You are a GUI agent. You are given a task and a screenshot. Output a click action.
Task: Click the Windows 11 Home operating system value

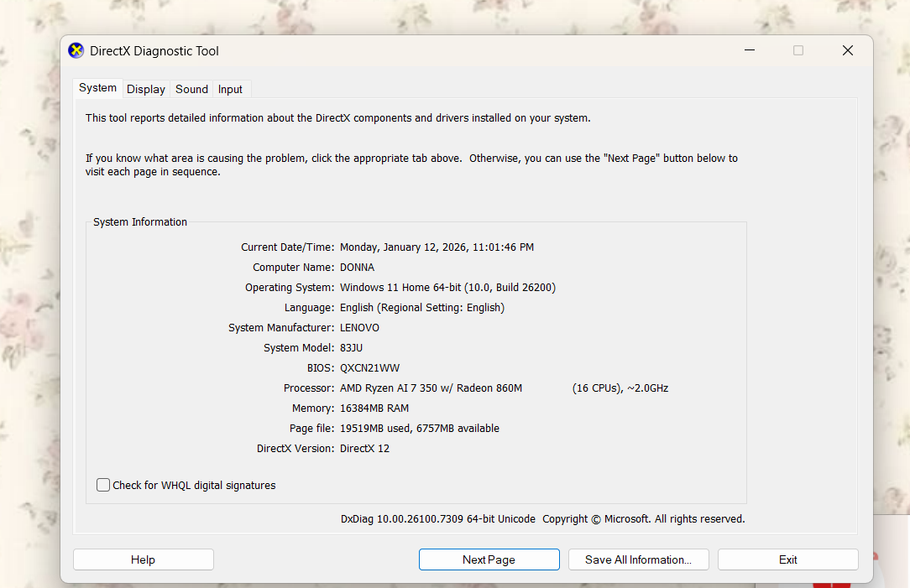coord(447,288)
